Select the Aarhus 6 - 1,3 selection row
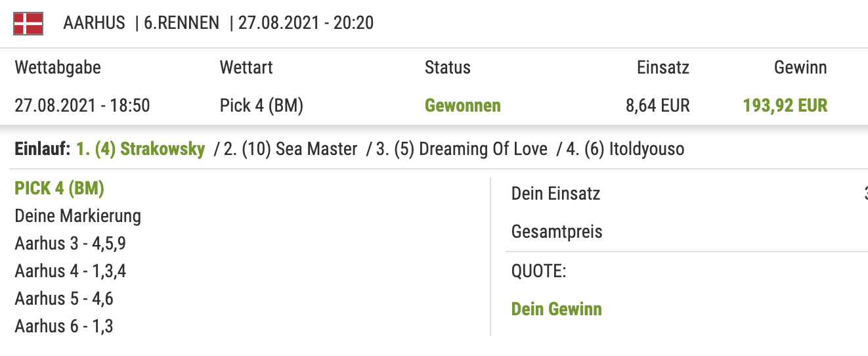Image resolution: width=868 pixels, height=356 pixels. coord(64,326)
